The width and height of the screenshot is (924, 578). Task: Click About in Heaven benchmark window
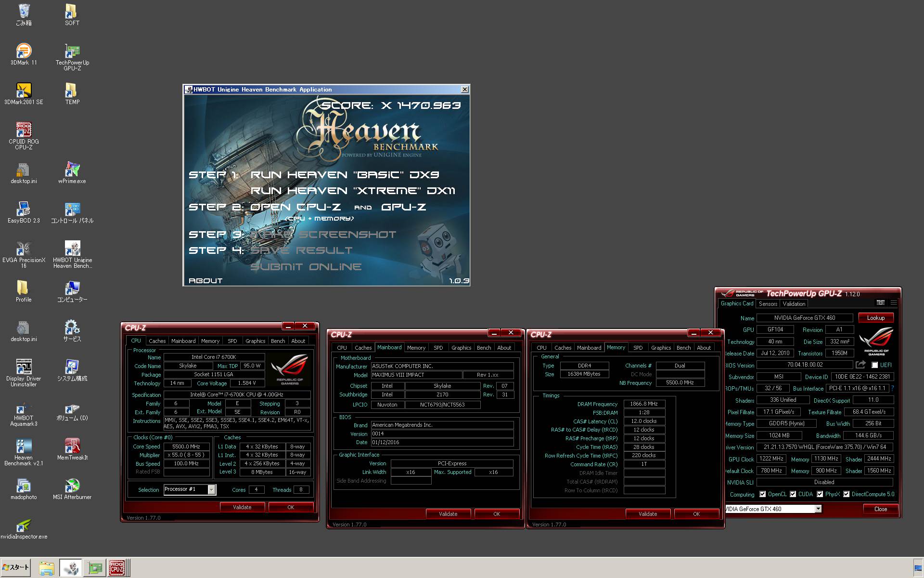[205, 280]
